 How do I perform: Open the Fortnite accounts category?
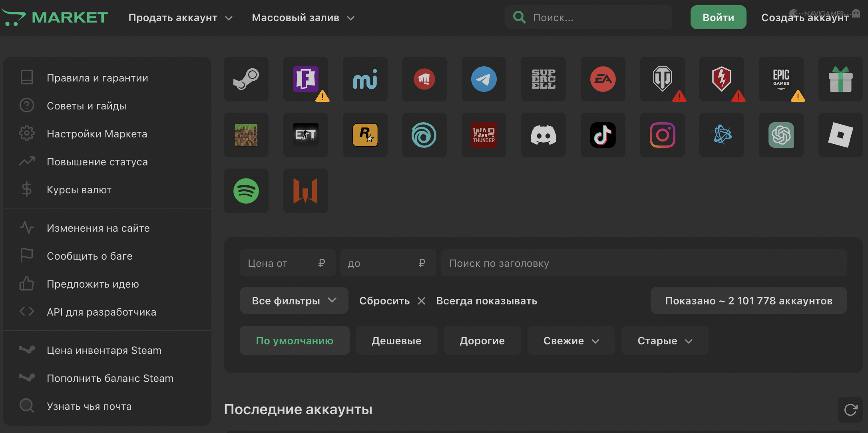pyautogui.click(x=306, y=79)
